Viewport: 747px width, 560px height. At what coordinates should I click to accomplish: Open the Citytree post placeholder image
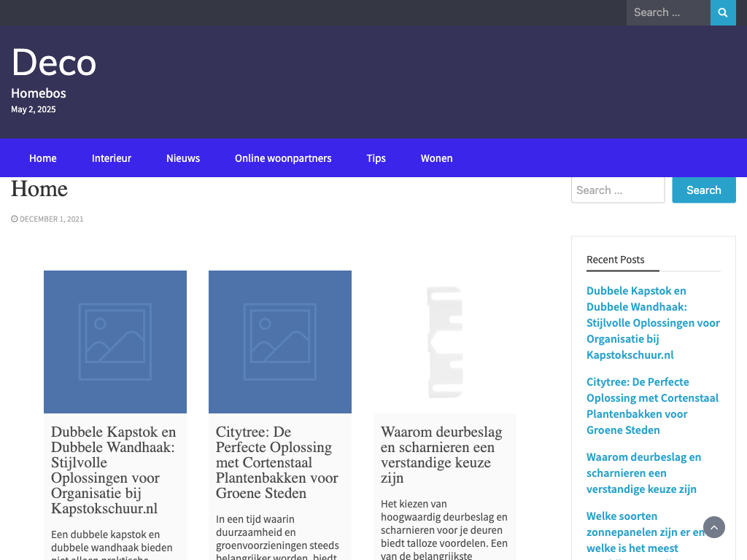280,342
